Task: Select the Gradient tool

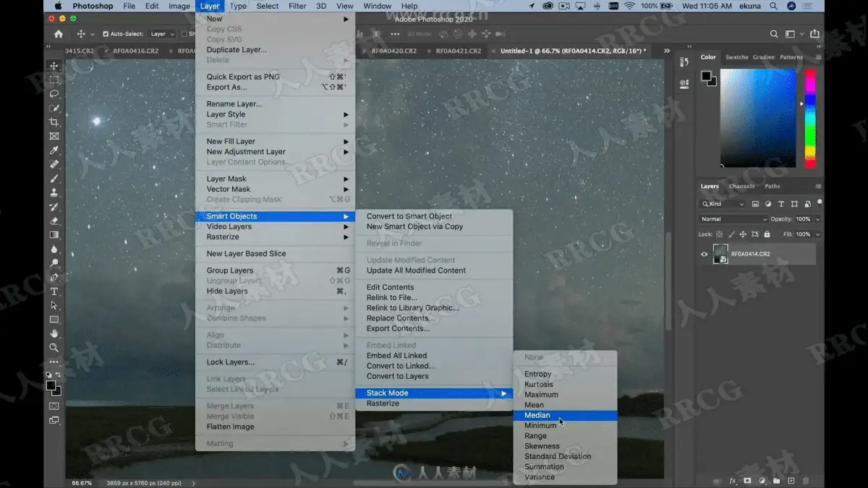Action: click(54, 235)
